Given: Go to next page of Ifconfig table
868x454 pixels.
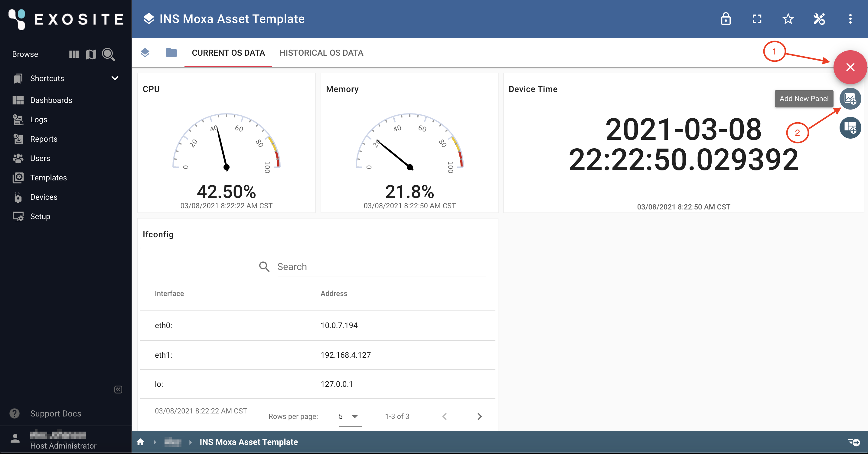Looking at the screenshot, I should coord(479,416).
